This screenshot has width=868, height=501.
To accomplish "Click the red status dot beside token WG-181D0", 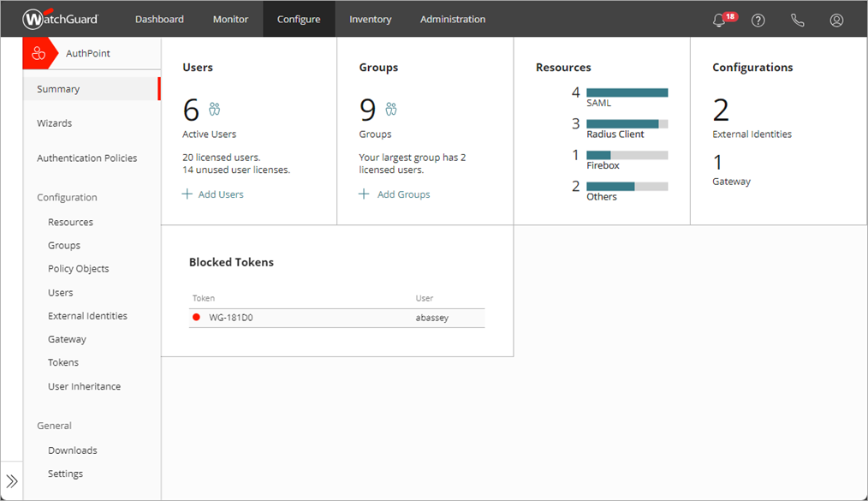I will coord(197,318).
